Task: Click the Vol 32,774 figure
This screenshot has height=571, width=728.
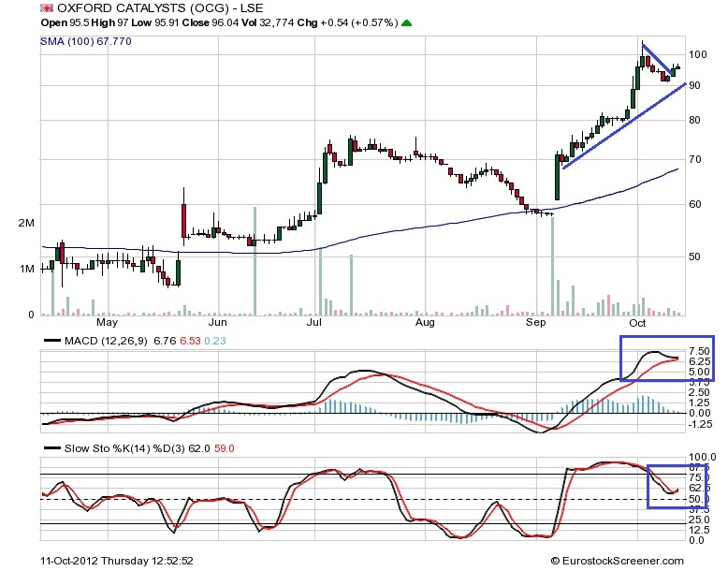Action: pos(268,22)
